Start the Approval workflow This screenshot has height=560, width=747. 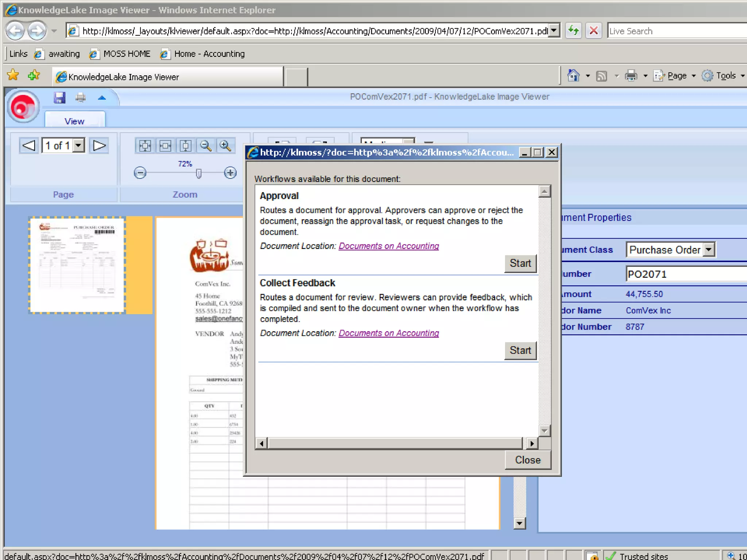click(x=520, y=263)
